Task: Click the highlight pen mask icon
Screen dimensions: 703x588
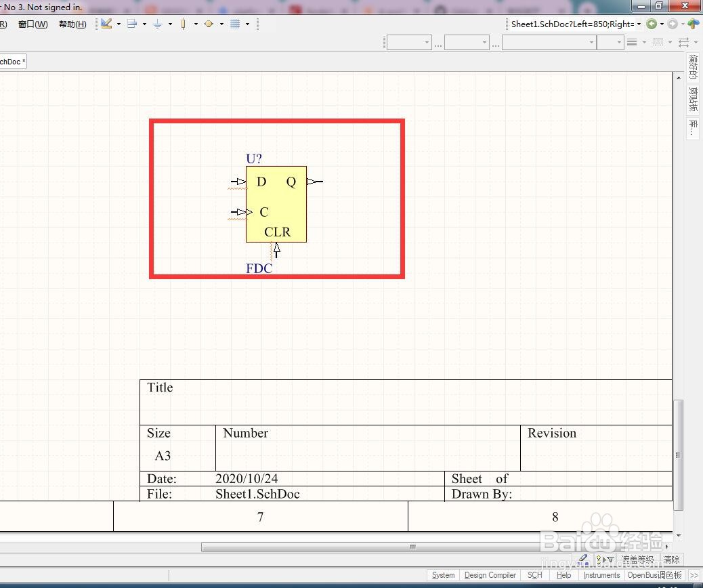Action: point(583,560)
